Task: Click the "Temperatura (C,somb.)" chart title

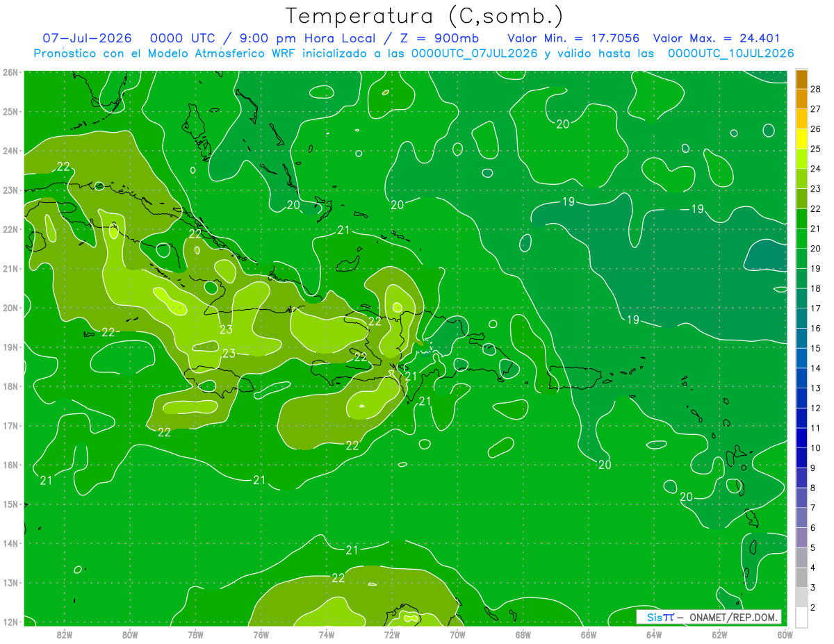Action: tap(425, 17)
